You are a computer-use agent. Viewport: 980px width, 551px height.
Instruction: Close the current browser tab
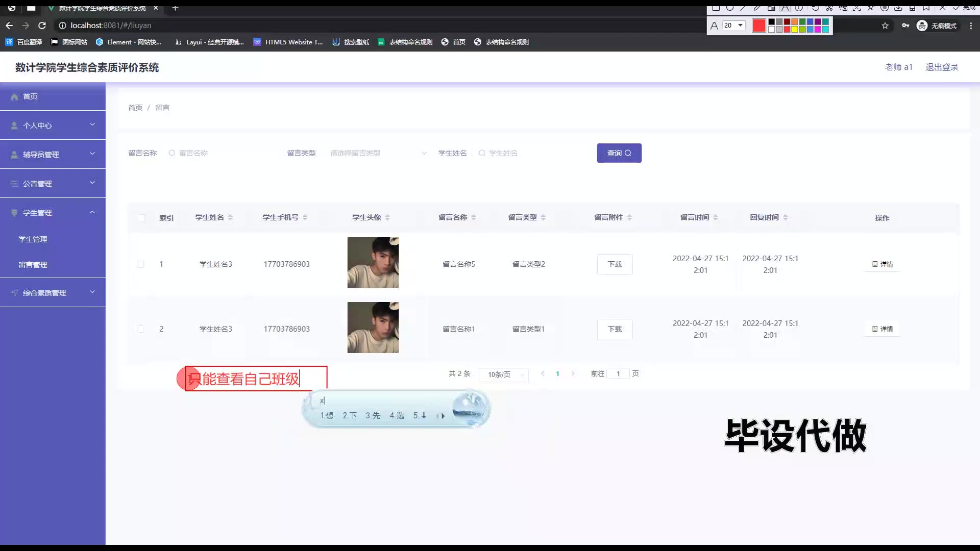156,8
